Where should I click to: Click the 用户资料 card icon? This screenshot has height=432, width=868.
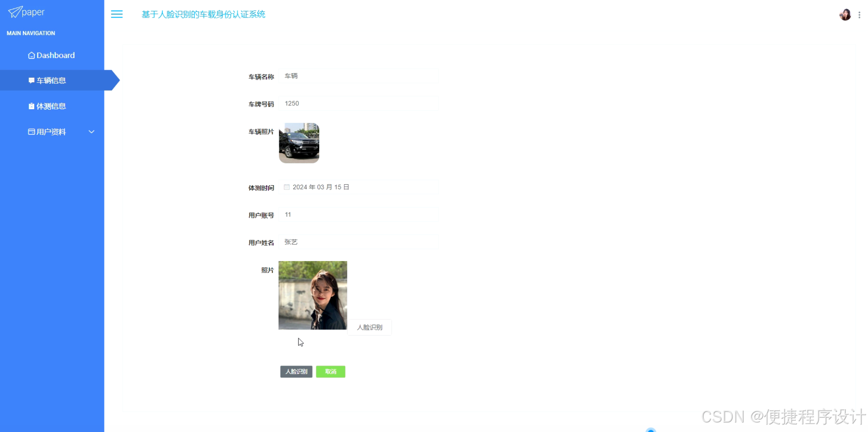coord(31,132)
